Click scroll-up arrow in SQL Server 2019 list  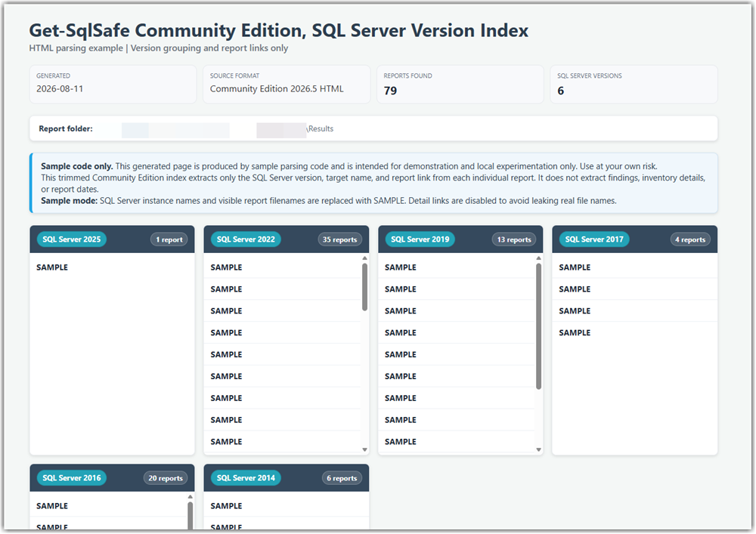[538, 258]
